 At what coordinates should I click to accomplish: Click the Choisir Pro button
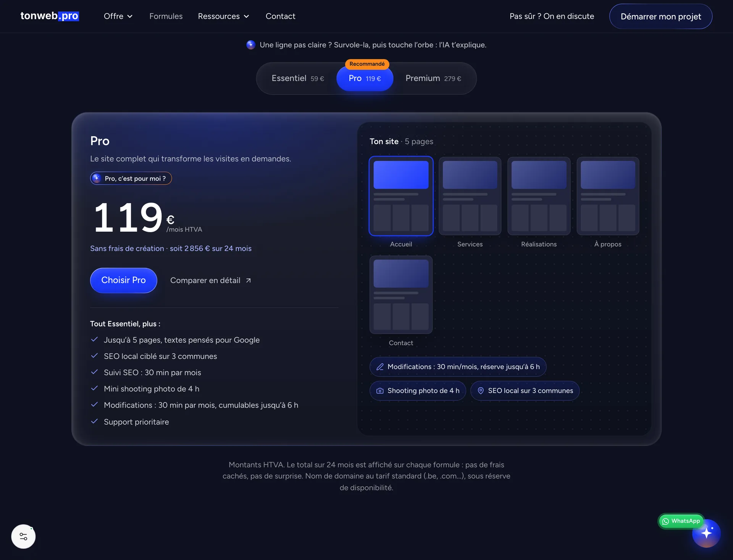coord(123,280)
